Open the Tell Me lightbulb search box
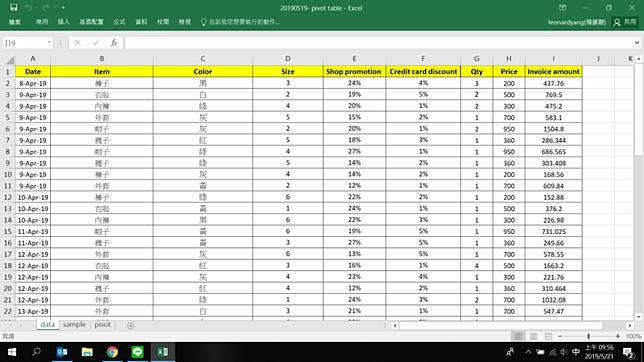 (240, 22)
